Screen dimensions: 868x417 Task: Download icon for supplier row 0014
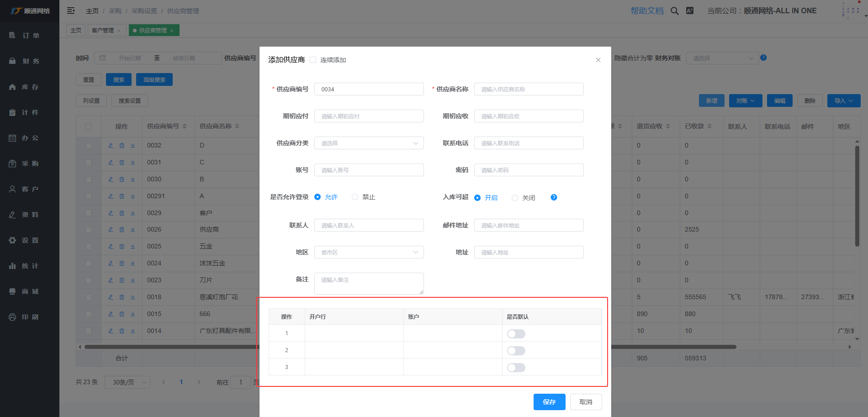[133, 331]
